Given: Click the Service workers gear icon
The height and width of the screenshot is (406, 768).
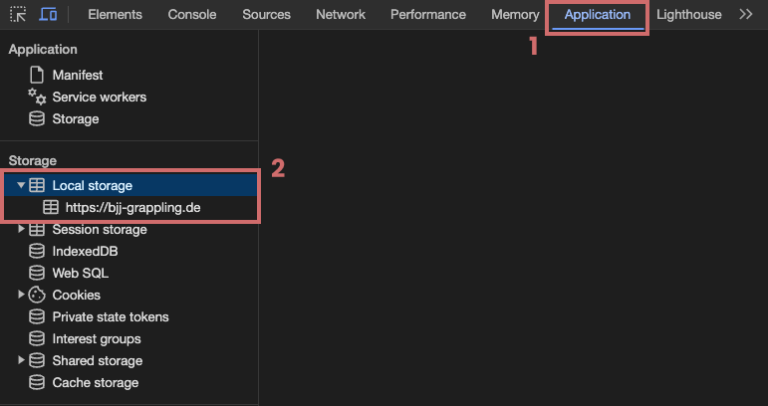Looking at the screenshot, I should coord(37,97).
